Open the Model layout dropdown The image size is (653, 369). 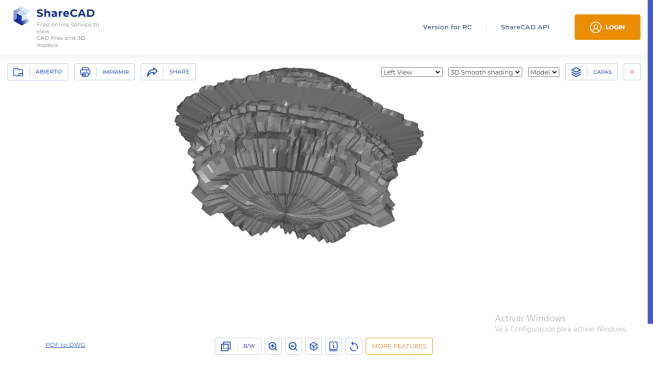click(543, 72)
